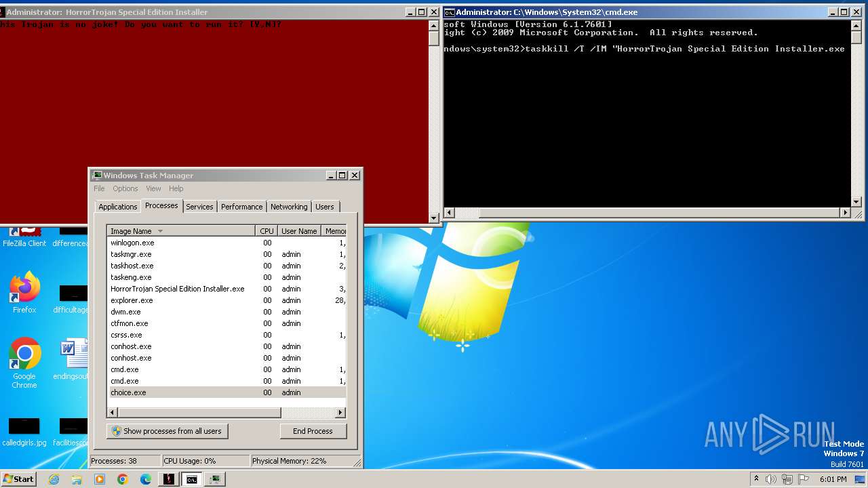
Task: Click up scroll arrow in HorrorTrojan window
Action: coord(434,25)
